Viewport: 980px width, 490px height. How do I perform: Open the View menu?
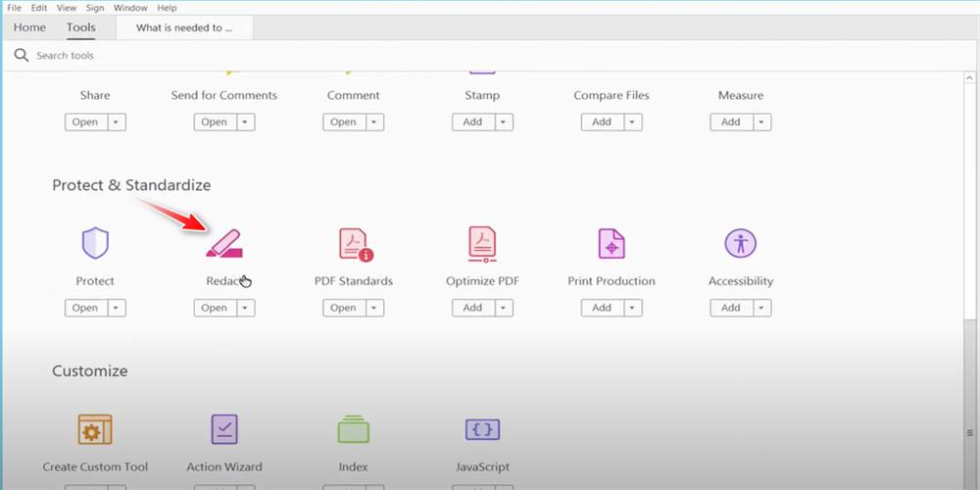click(67, 8)
